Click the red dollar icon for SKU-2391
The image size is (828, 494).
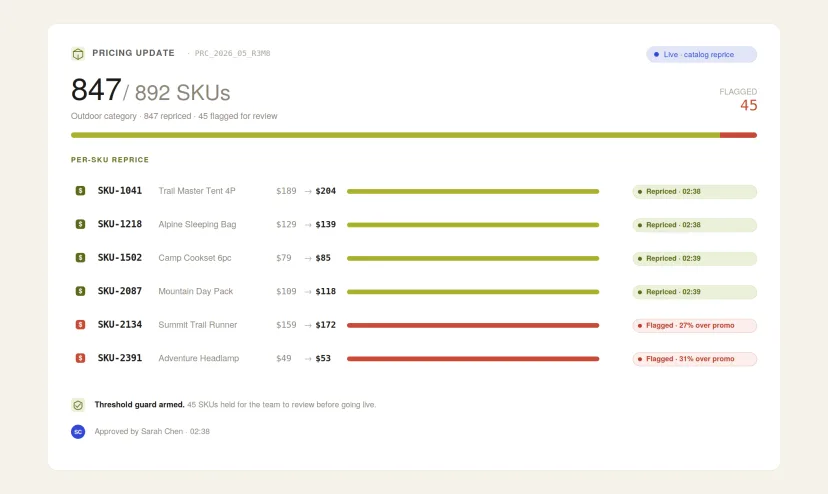pyautogui.click(x=80, y=358)
